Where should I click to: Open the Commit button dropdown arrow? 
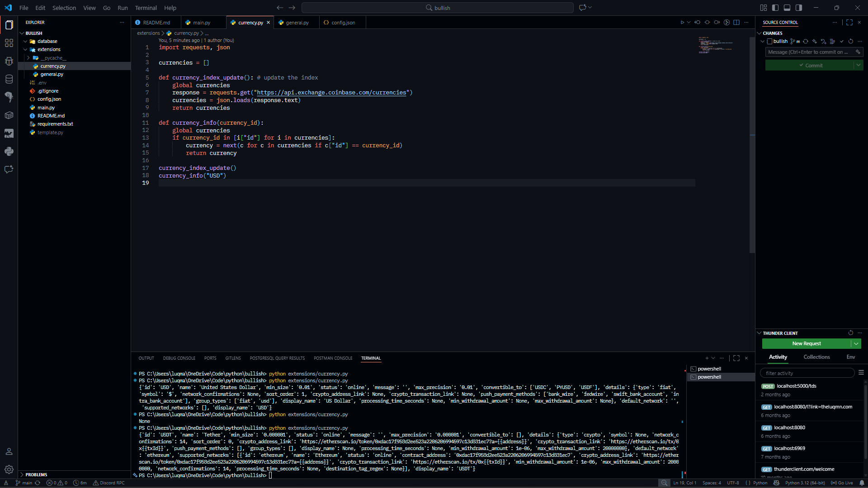(x=859, y=66)
